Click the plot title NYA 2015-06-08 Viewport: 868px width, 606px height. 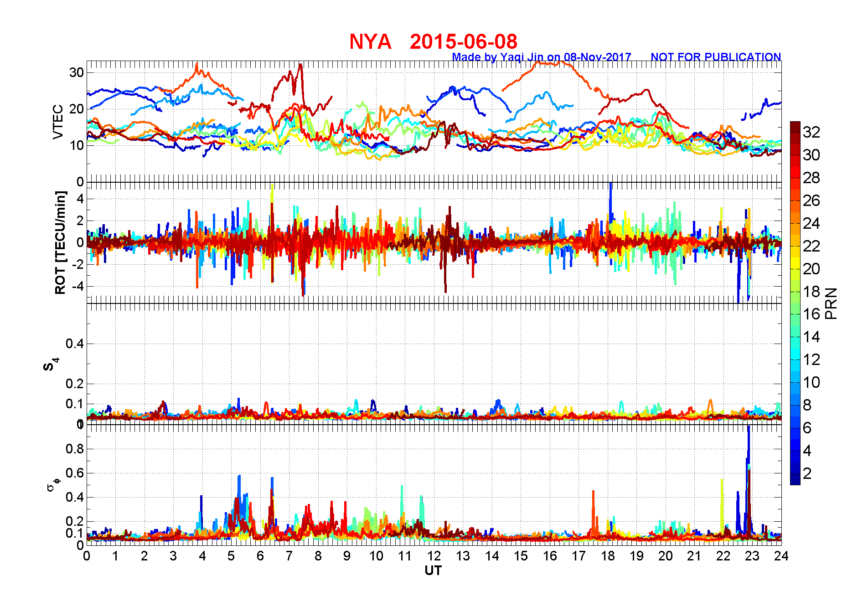(x=433, y=41)
